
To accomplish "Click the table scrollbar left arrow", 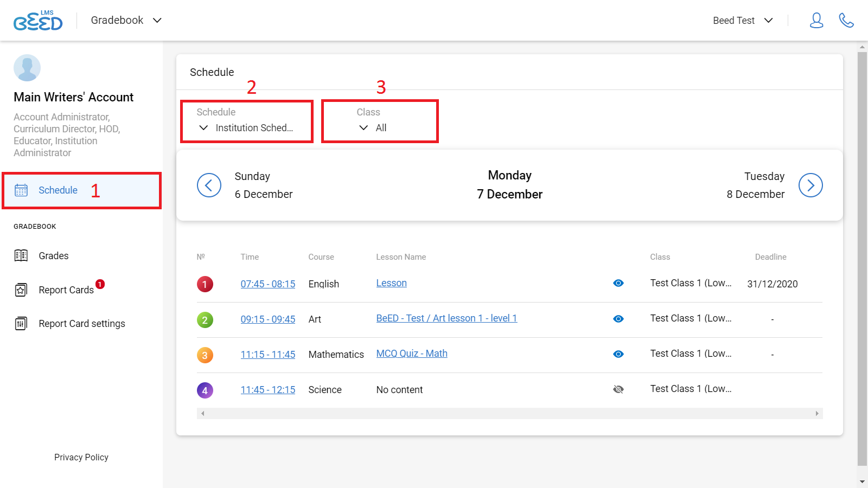I will click(x=203, y=414).
